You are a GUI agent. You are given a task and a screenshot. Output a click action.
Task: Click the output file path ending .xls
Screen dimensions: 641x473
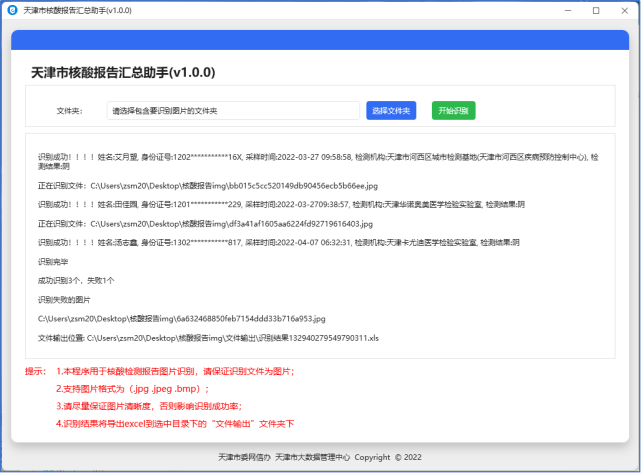coord(208,338)
